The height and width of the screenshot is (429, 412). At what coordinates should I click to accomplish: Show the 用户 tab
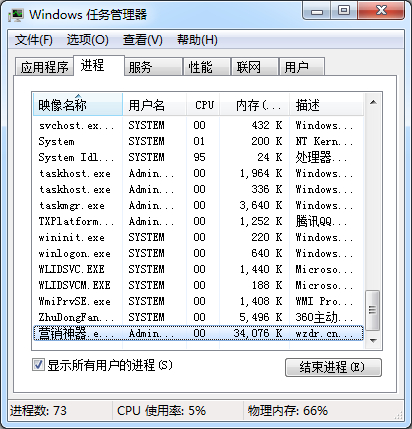pos(302,67)
